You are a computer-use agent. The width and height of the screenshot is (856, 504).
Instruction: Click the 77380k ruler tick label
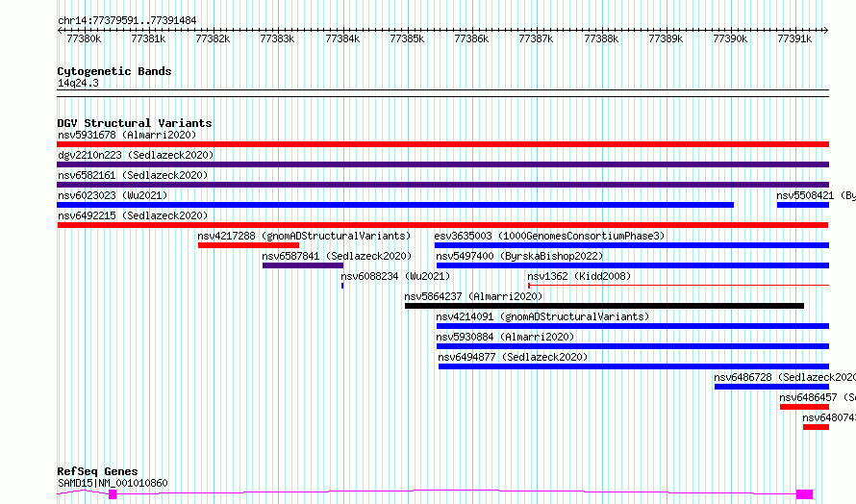point(84,39)
